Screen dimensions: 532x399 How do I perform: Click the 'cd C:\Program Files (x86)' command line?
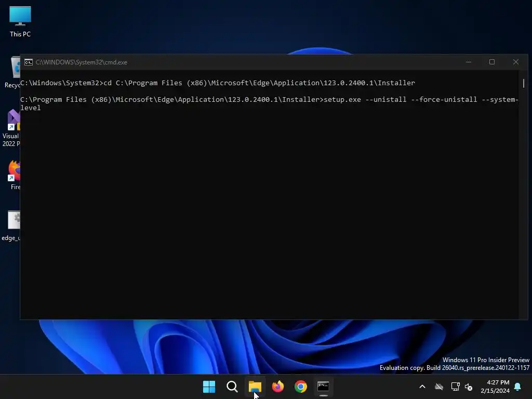[218, 83]
